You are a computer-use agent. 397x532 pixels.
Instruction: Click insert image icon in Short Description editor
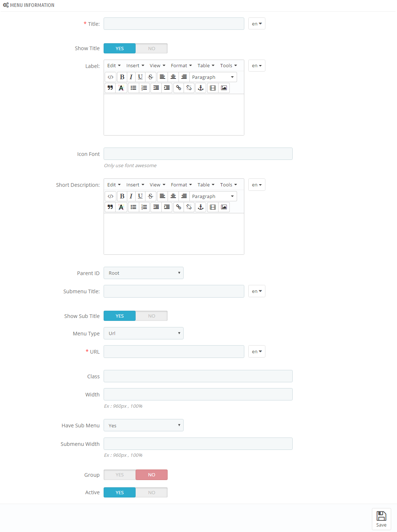click(x=224, y=207)
